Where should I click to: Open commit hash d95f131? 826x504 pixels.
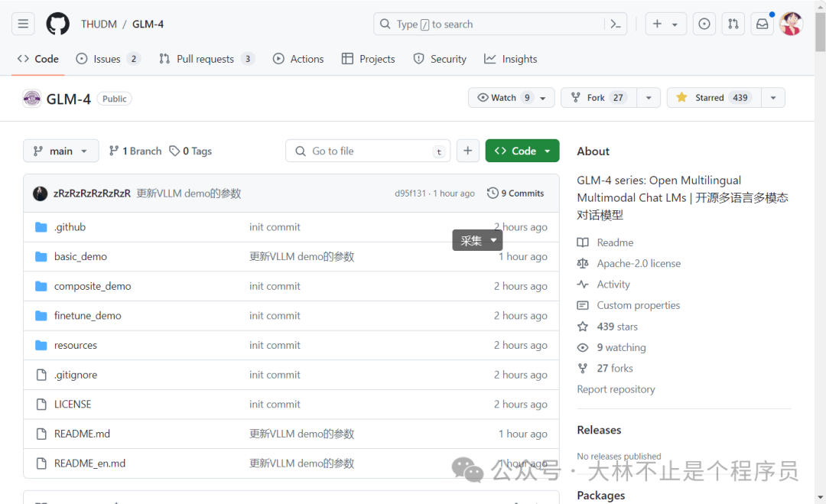click(410, 193)
